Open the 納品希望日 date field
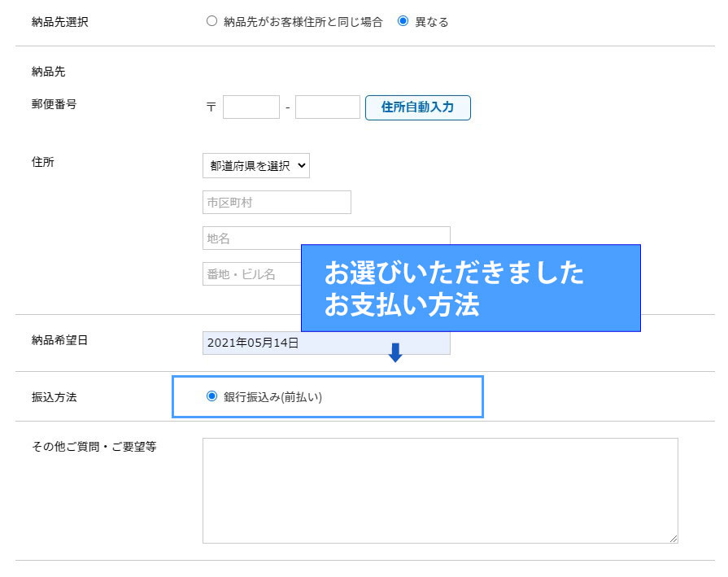 coord(325,343)
